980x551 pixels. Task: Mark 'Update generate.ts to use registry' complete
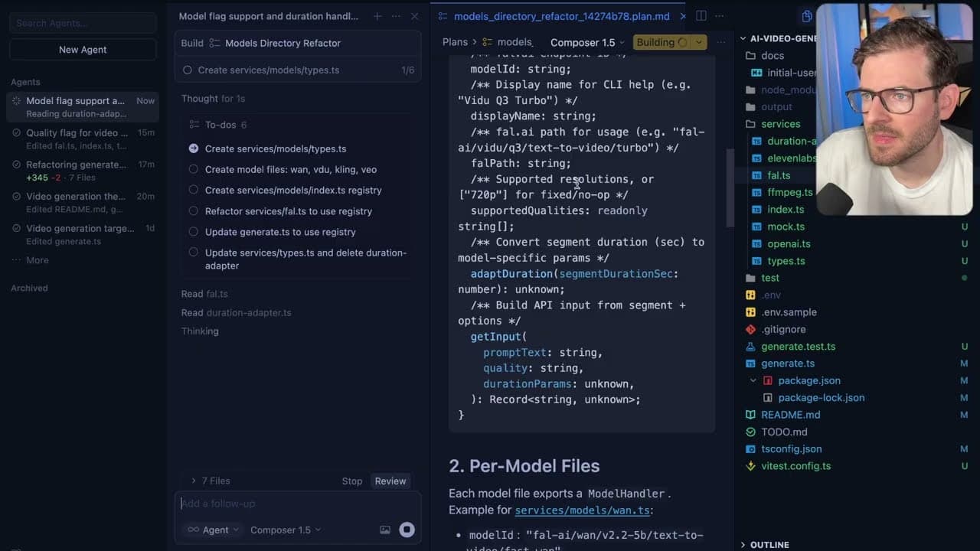(x=193, y=232)
